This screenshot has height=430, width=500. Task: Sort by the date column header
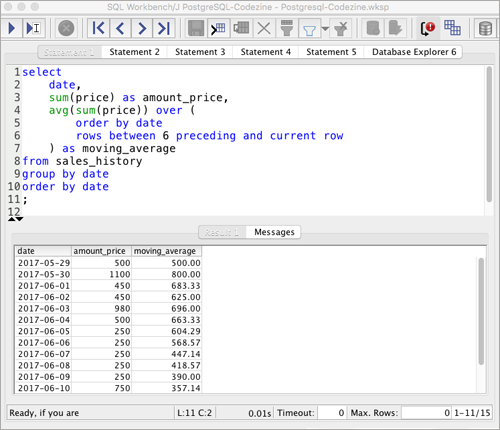tap(43, 251)
